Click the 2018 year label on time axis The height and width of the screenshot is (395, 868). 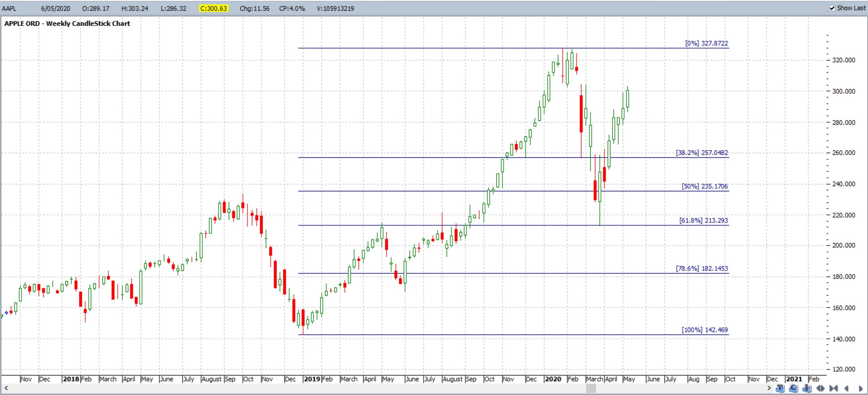click(x=71, y=379)
